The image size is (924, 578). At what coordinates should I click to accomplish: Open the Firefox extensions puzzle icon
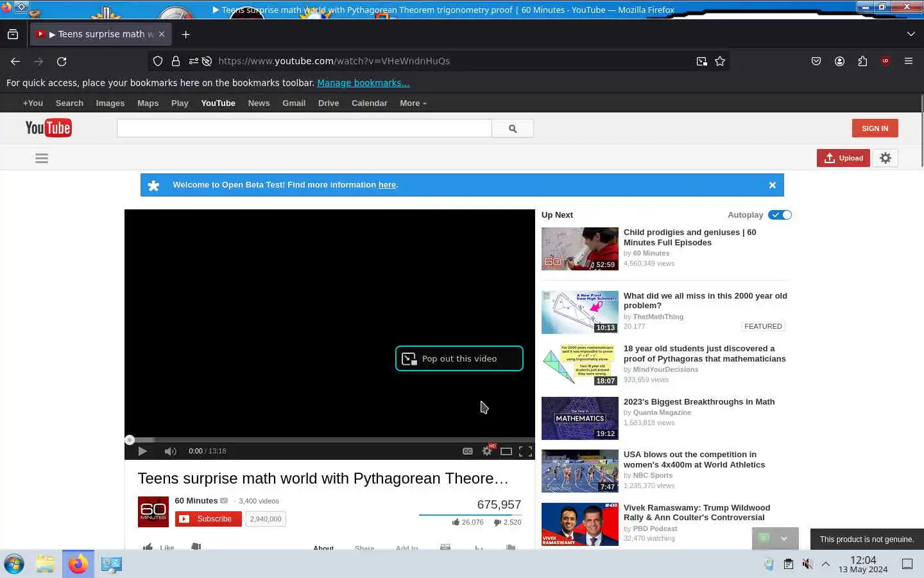(x=862, y=61)
